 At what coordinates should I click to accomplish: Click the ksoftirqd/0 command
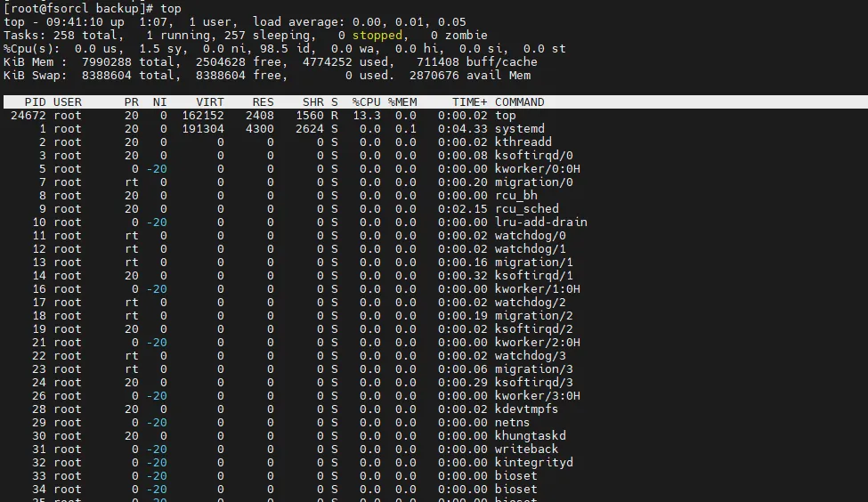(x=533, y=156)
